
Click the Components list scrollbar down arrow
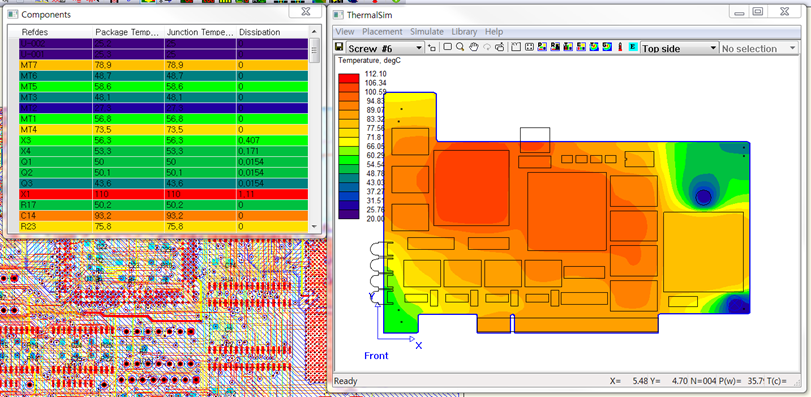[313, 227]
